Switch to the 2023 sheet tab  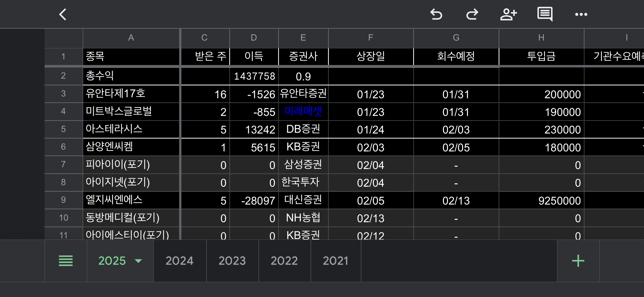(232, 261)
